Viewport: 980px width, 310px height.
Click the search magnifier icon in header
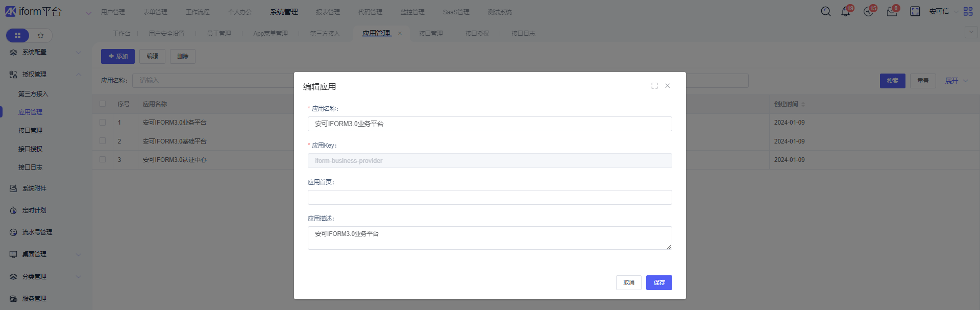(825, 11)
